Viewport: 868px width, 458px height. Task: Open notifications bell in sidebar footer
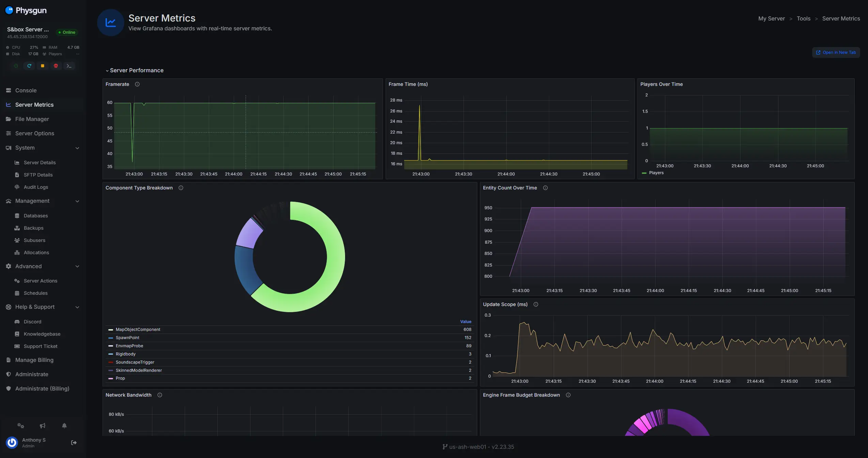(64, 426)
